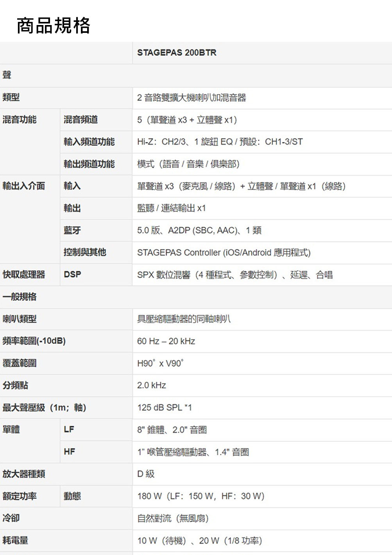The width and height of the screenshot is (392, 555).
Task: Select the D 級 value
Action: [x=146, y=474]
